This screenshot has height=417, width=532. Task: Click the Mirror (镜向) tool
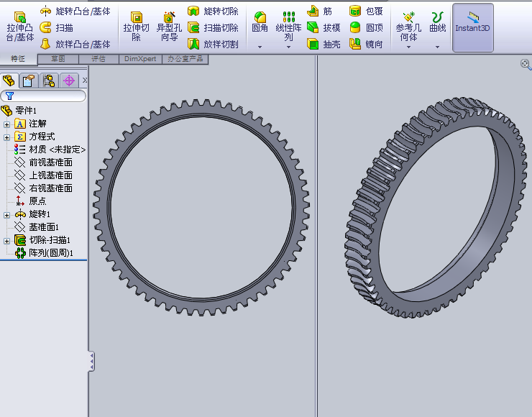(x=366, y=44)
